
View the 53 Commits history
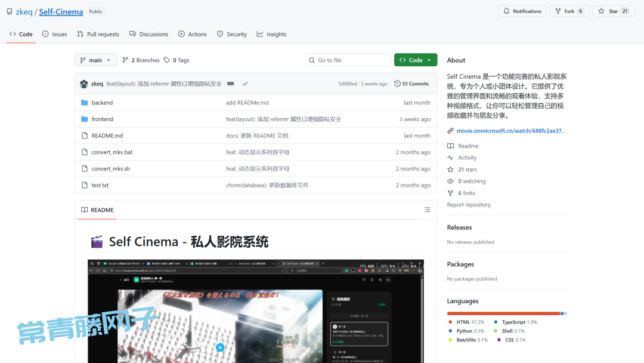tap(411, 84)
